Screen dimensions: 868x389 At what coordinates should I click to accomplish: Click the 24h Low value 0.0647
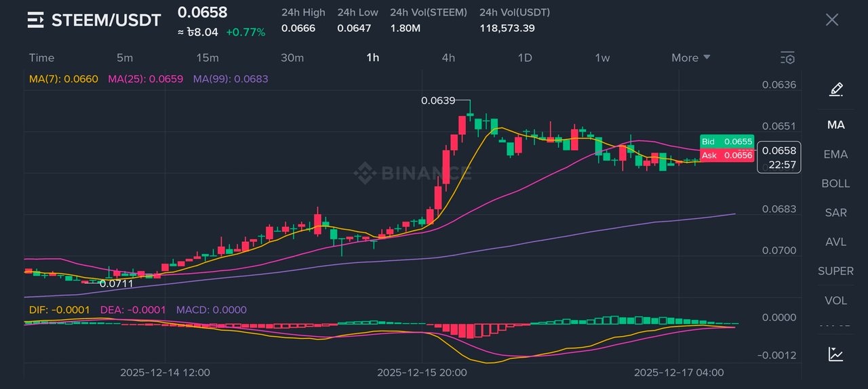354,28
